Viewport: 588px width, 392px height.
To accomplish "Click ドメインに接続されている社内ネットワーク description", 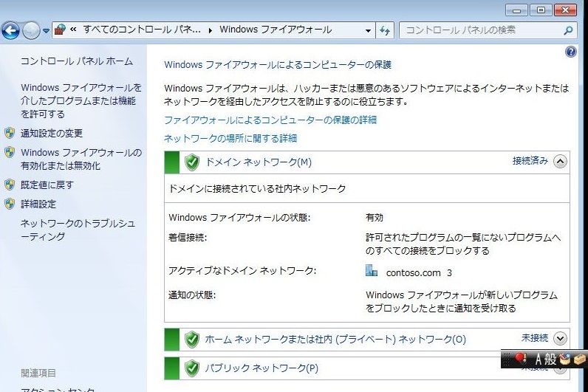I will click(x=257, y=188).
